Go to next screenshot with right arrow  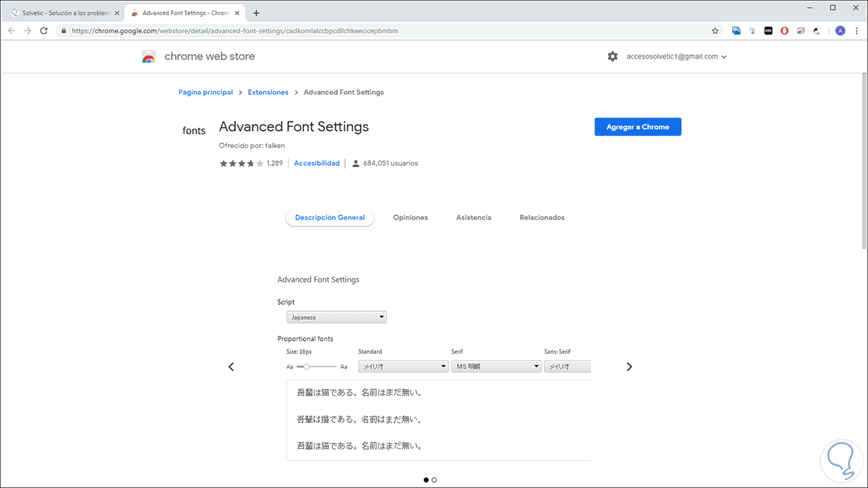coord(629,366)
